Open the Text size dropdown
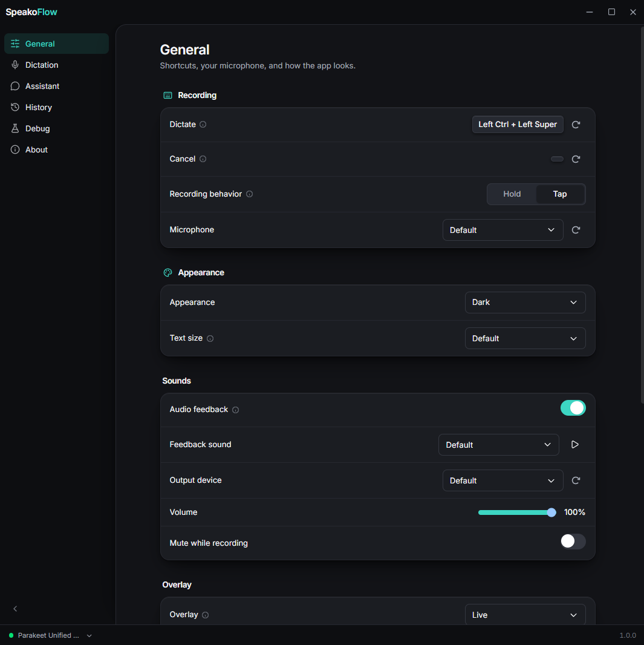 coord(525,339)
